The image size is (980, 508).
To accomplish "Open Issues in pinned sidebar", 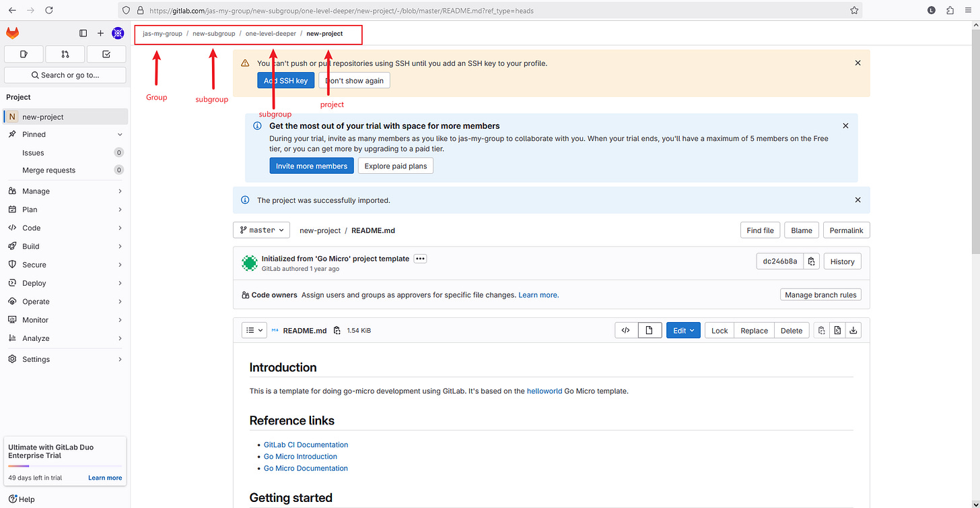I will [65, 153].
